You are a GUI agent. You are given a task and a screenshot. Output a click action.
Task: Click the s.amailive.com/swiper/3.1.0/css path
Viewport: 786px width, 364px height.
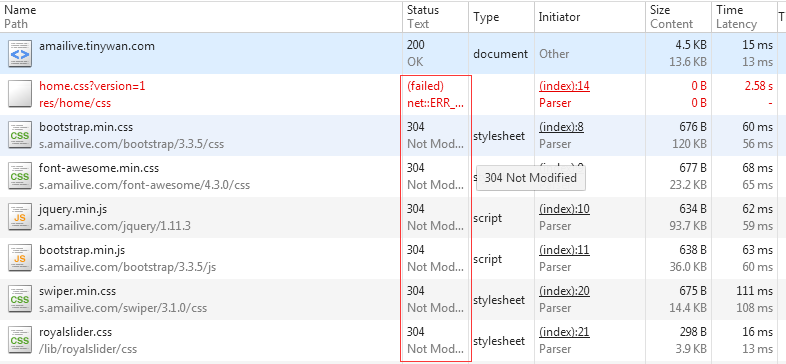[x=123, y=307]
